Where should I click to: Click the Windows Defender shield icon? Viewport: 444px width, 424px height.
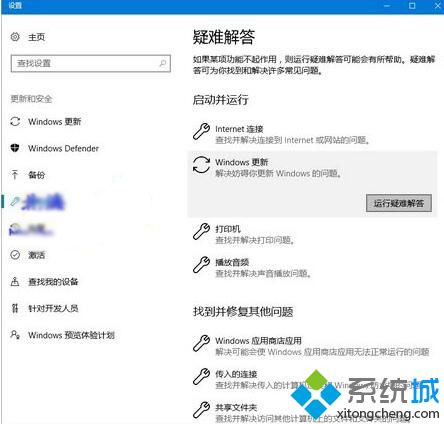pyautogui.click(x=15, y=148)
